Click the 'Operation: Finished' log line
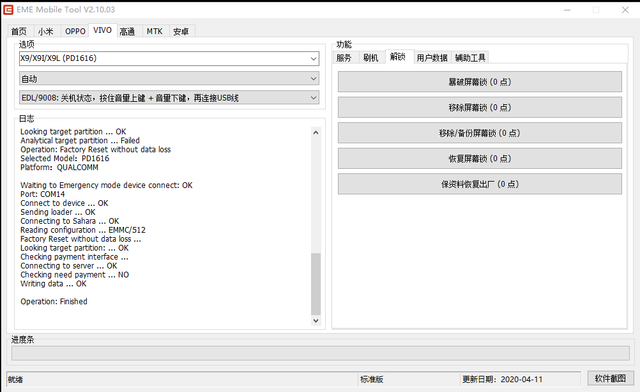This screenshot has width=640, height=392. coord(54,302)
